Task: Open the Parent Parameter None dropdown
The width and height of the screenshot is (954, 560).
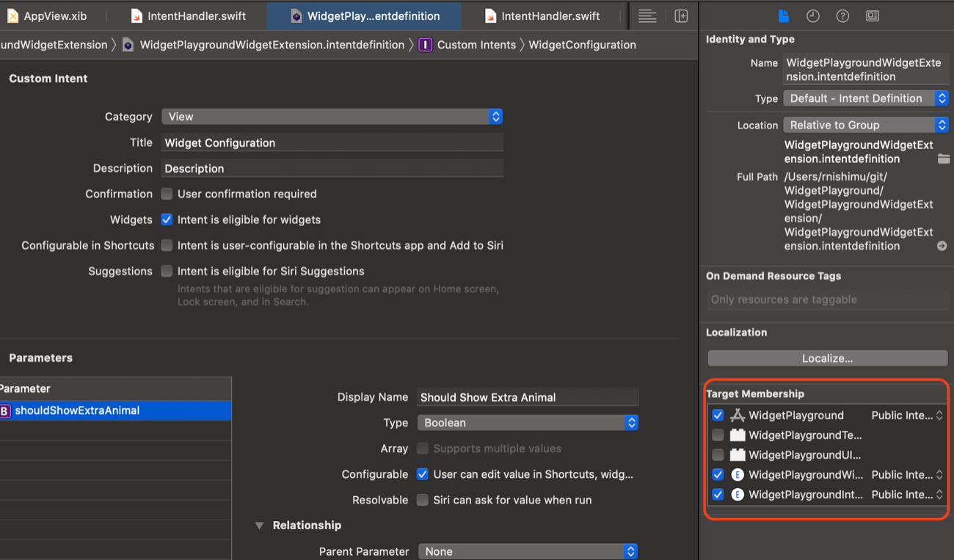Action: pyautogui.click(x=528, y=551)
